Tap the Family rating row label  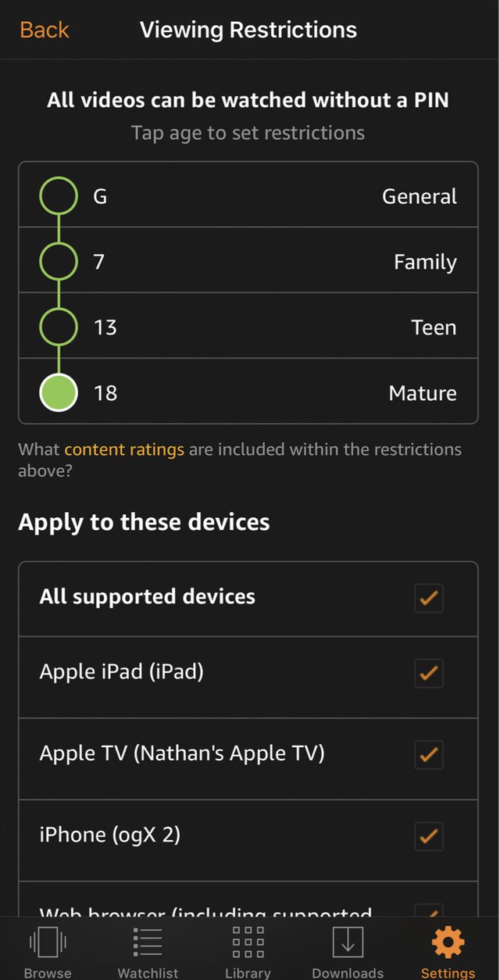click(x=425, y=263)
